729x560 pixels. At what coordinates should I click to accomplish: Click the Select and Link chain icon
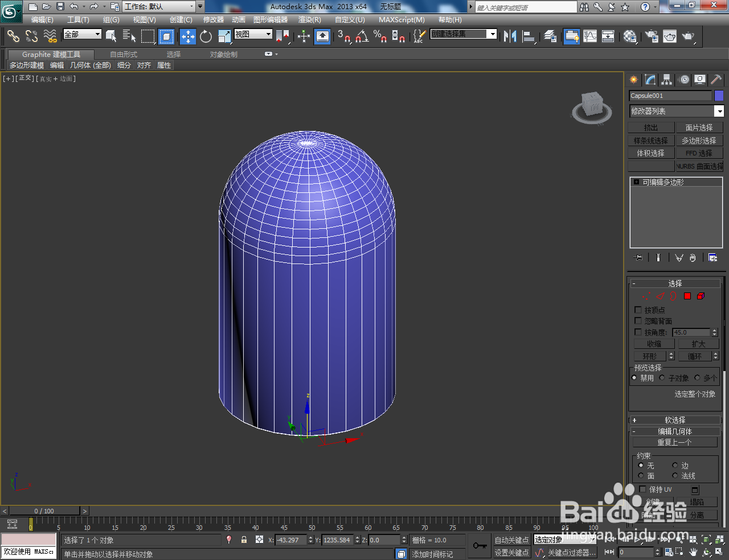(13, 37)
